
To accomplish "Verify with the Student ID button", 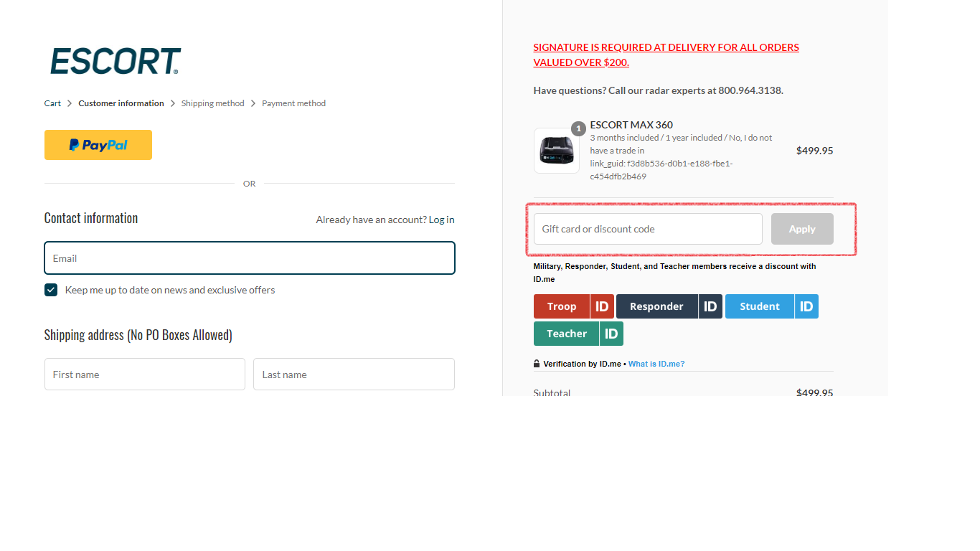I will pyautogui.click(x=772, y=306).
